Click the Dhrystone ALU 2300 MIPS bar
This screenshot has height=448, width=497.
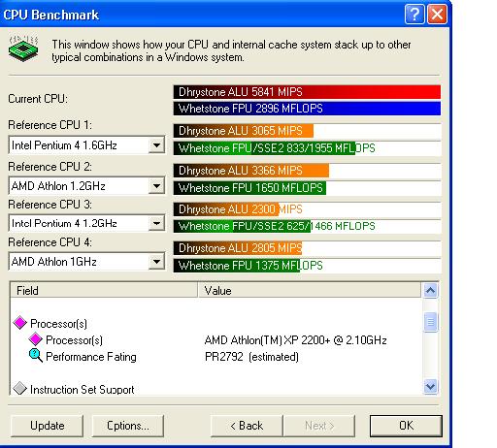point(307,209)
